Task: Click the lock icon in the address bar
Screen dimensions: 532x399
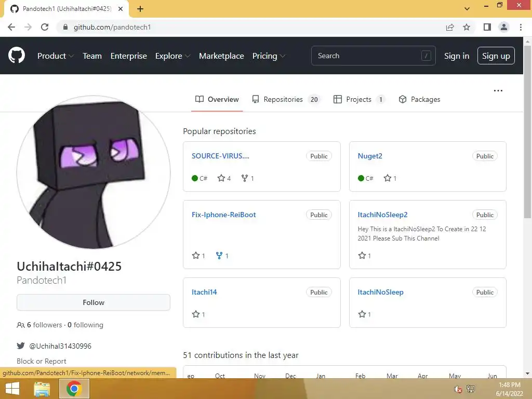Action: [x=65, y=27]
